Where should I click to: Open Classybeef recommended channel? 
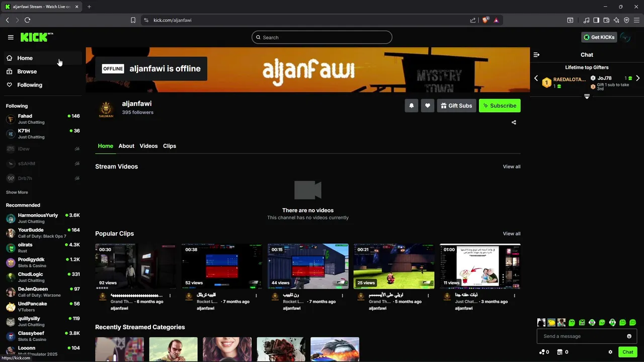coord(43,336)
